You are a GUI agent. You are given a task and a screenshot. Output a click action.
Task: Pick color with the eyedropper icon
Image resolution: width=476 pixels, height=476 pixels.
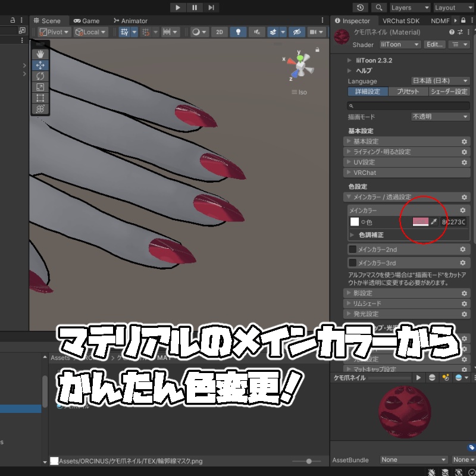pos(434,222)
